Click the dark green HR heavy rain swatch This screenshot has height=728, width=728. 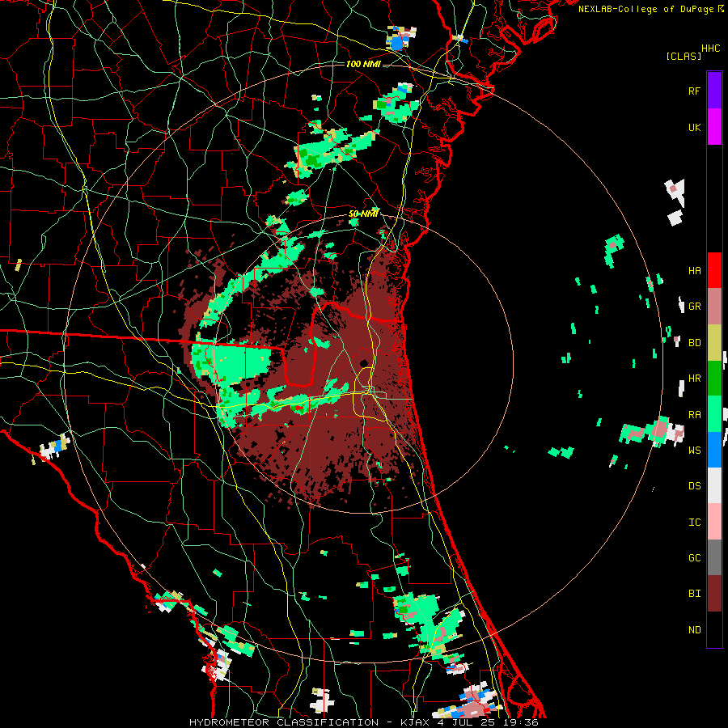click(x=714, y=379)
